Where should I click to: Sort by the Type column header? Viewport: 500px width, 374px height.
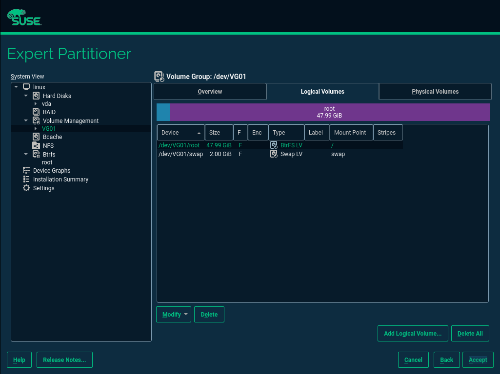[286, 133]
